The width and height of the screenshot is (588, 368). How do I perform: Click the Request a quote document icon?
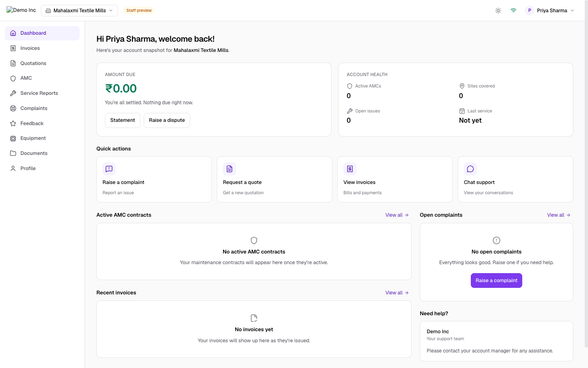click(229, 169)
